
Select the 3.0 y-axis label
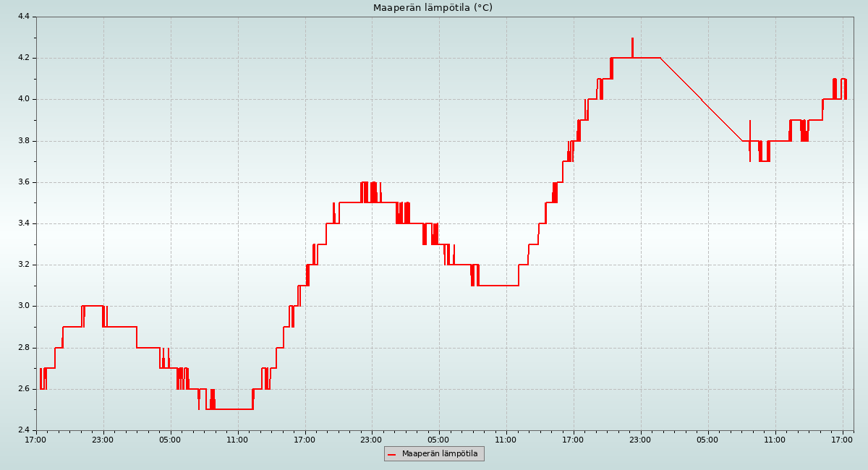pos(22,306)
